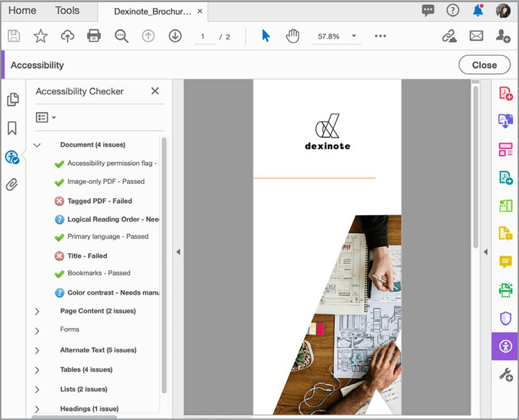Expand the Forms section

coord(37,331)
